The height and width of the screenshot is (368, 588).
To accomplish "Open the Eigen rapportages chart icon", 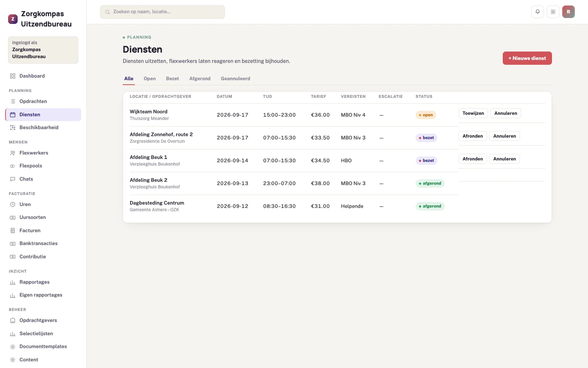I will coord(12,295).
